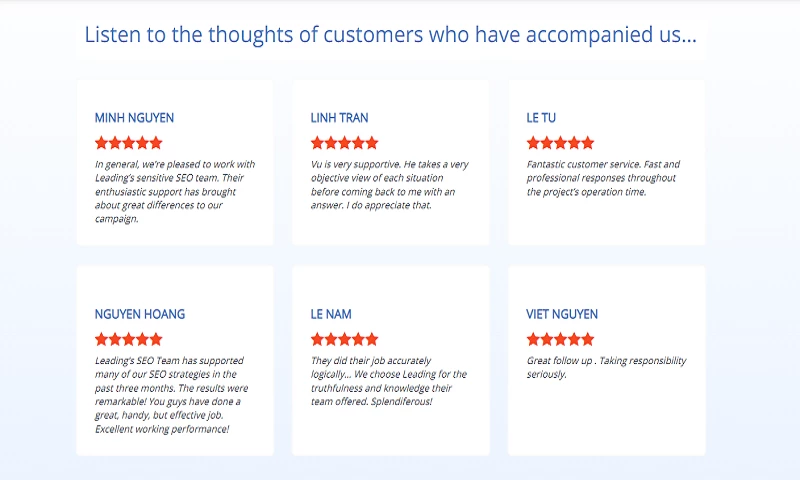Click the NGUYEN HOANG reviewer name
Image resolution: width=800 pixels, height=480 pixels.
tap(140, 314)
